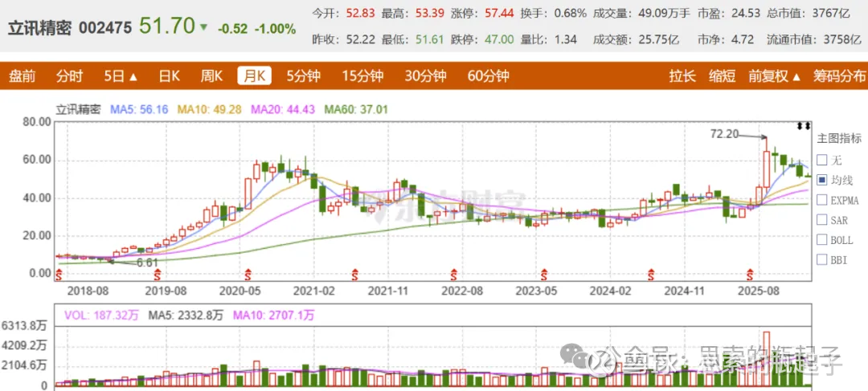The width and height of the screenshot is (868, 391).
Task: Click the tallest volume bar near 2025-08
Action: pyautogui.click(x=766, y=359)
